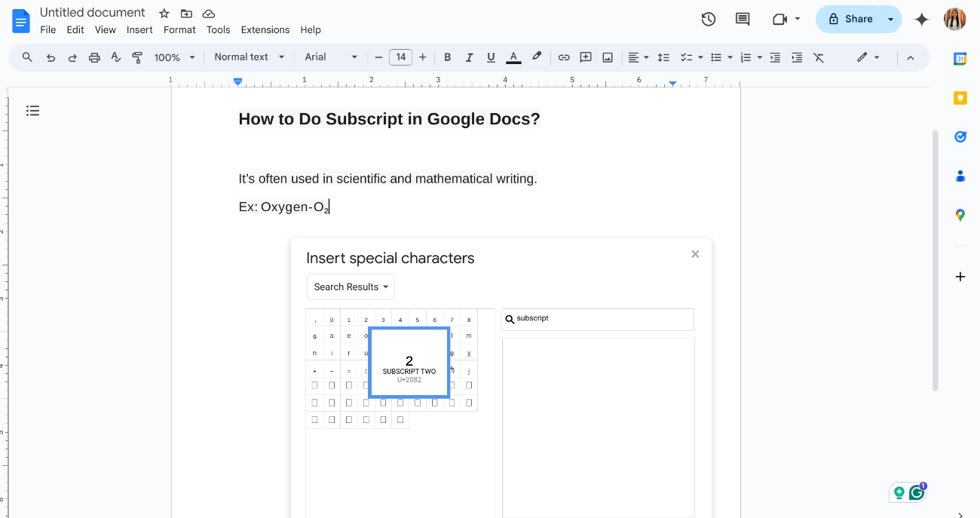Open the Insert menu

139,29
